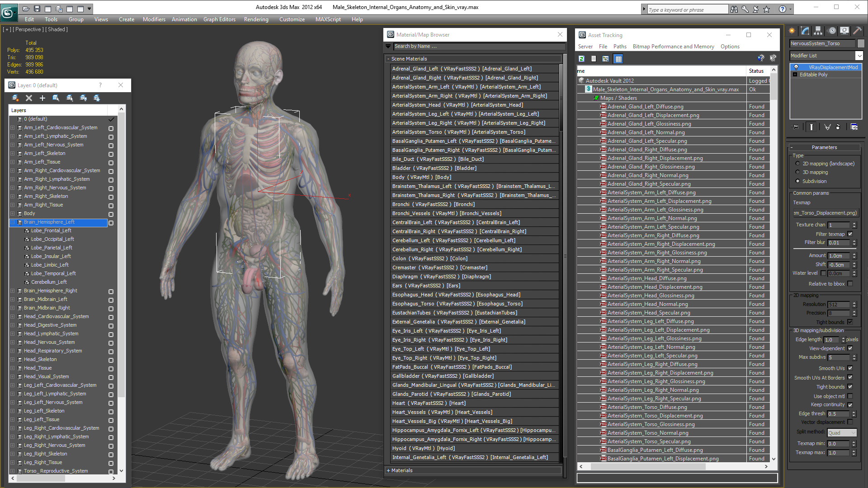Open the Create command panel tab
Viewport: 868px width, 488px height.
[x=792, y=31]
